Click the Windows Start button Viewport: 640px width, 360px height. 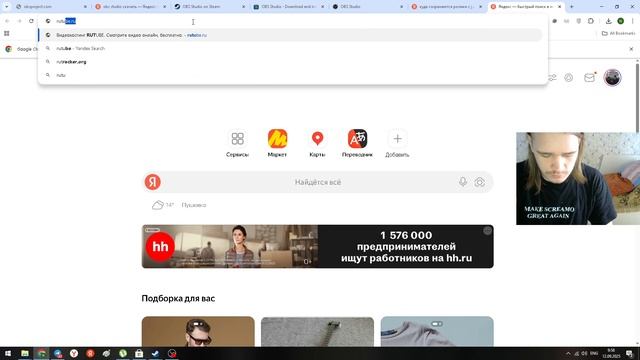click(8, 353)
